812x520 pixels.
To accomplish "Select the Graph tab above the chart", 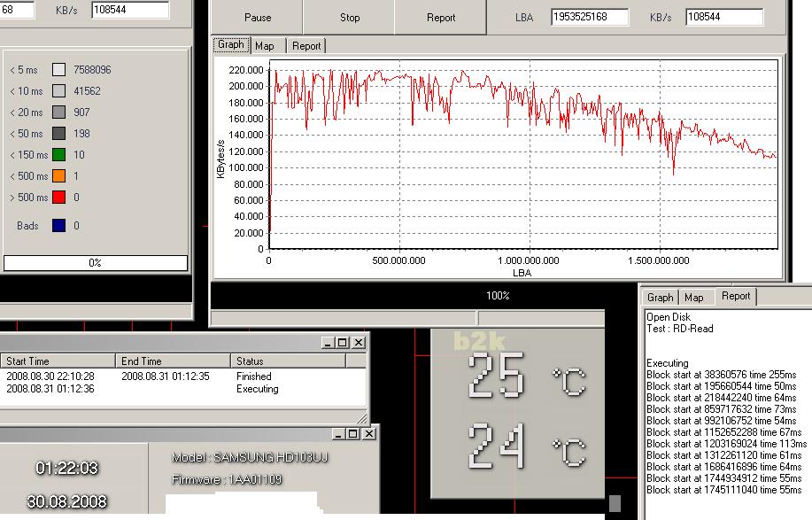I will [231, 45].
